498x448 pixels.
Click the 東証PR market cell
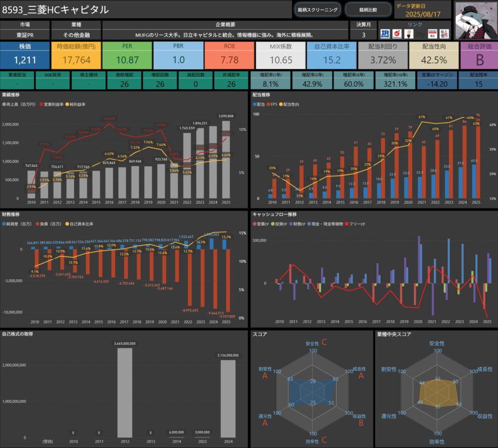pyautogui.click(x=25, y=35)
